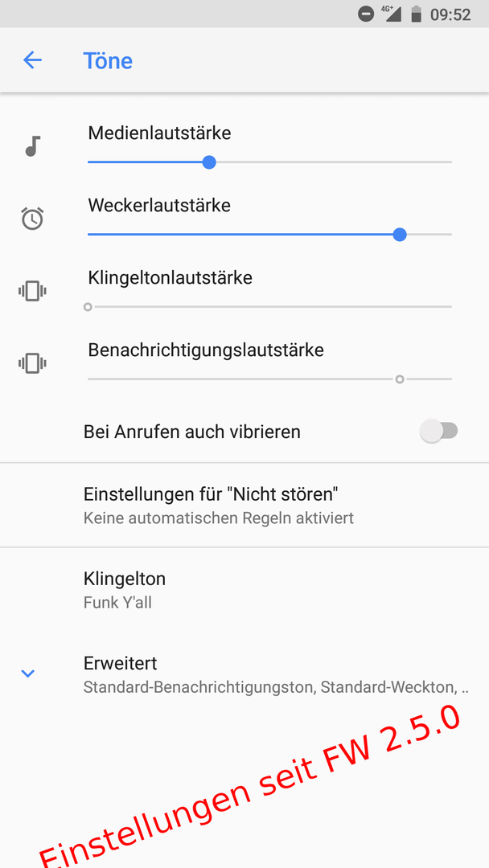
Task: Click the Töne page title
Action: pos(108,59)
